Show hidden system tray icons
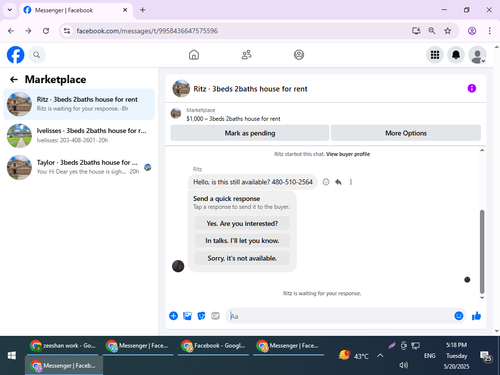 (x=380, y=356)
